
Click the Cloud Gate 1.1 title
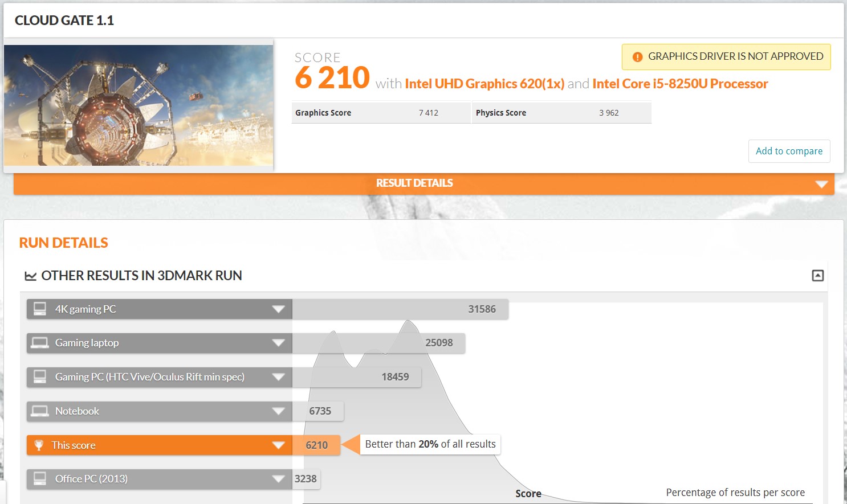(x=64, y=21)
